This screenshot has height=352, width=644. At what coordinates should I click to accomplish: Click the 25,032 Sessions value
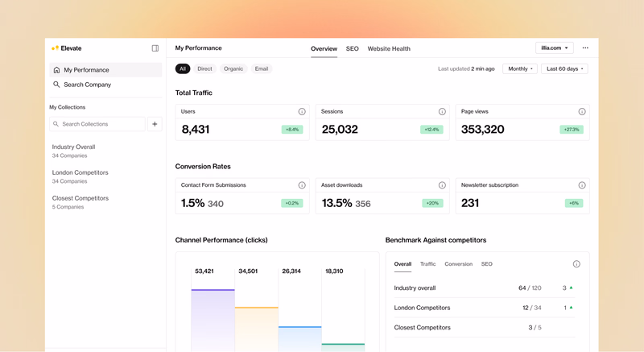coord(340,130)
